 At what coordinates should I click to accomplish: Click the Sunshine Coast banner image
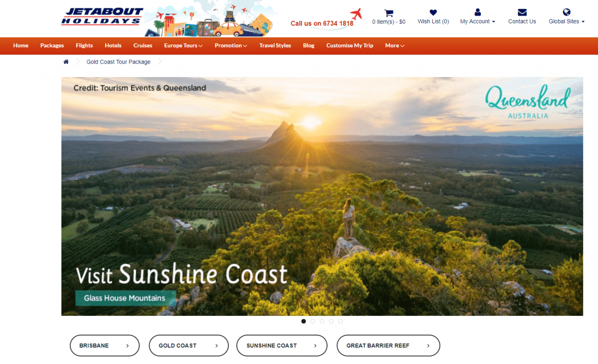click(x=322, y=196)
